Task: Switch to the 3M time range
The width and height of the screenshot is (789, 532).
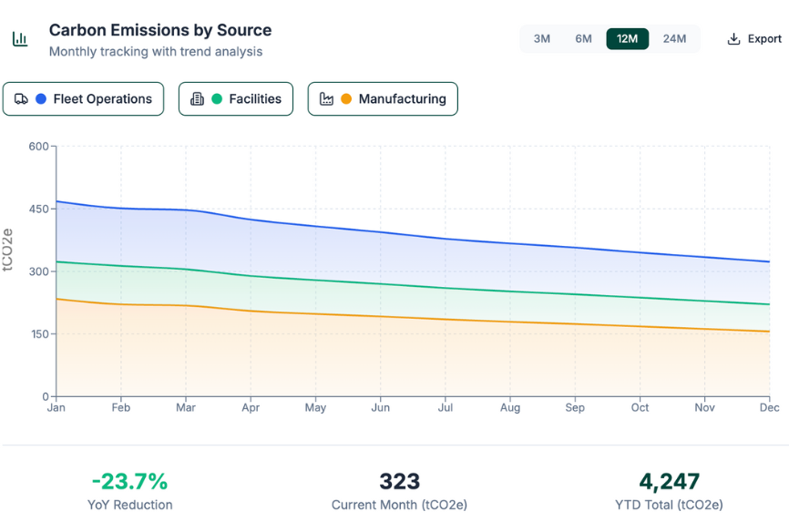Action: pos(542,38)
